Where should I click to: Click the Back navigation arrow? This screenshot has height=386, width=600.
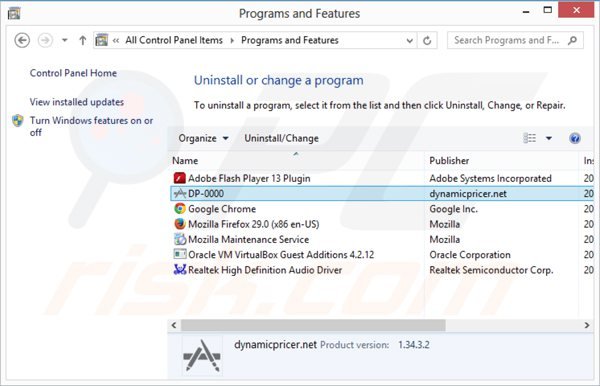click(x=22, y=40)
